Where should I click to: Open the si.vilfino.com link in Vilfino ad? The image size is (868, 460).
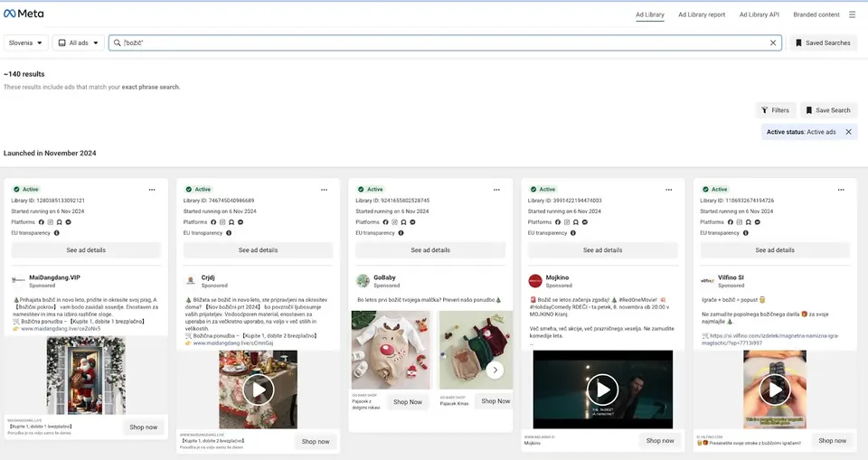pyautogui.click(x=770, y=339)
